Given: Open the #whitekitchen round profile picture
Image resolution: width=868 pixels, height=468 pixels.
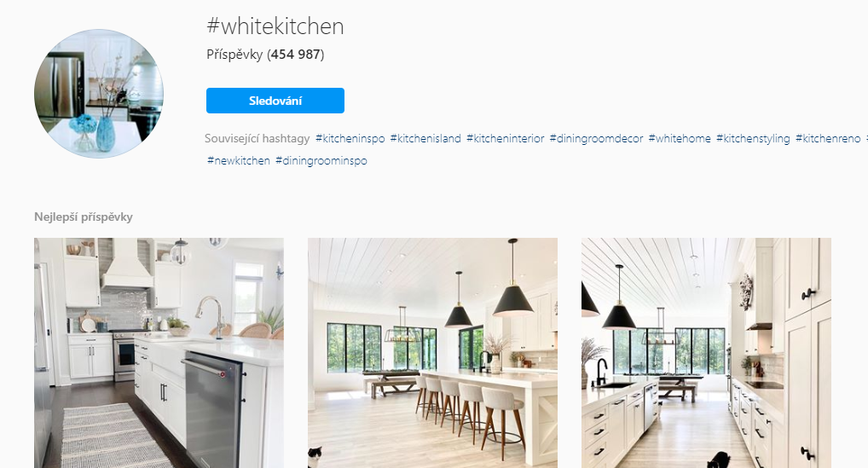Looking at the screenshot, I should pyautogui.click(x=99, y=94).
